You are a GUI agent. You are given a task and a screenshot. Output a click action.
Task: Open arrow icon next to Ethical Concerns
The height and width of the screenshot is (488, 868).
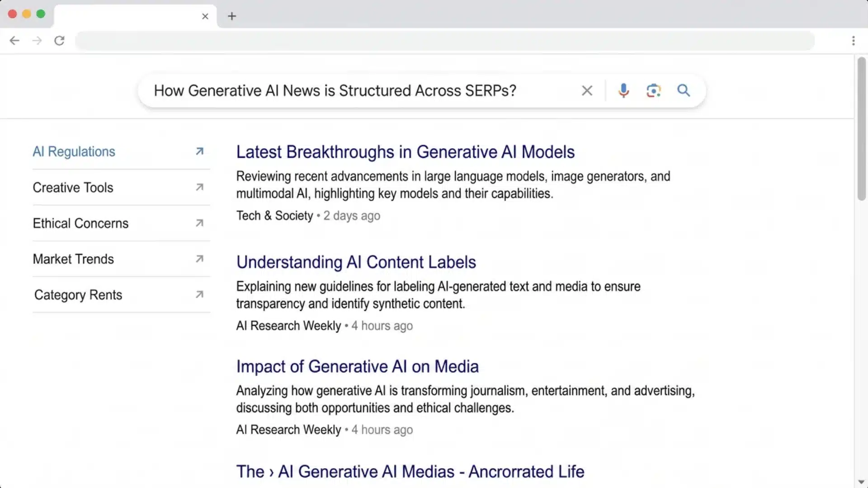point(199,223)
